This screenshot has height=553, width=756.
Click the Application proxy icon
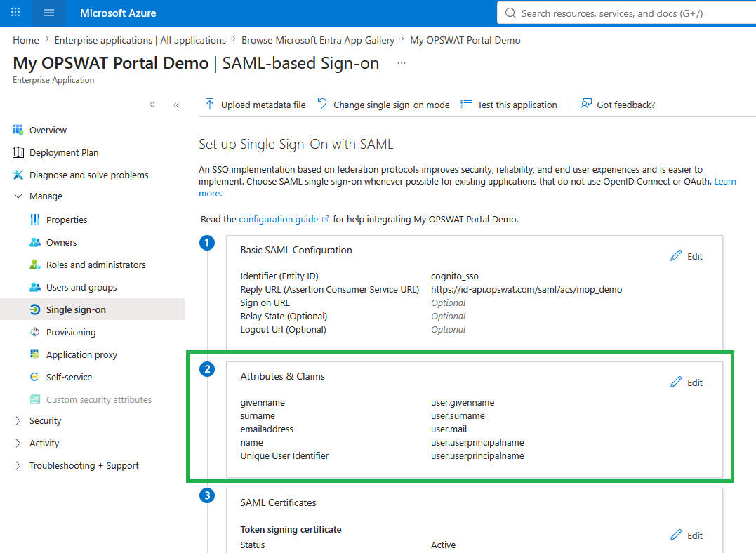[35, 354]
